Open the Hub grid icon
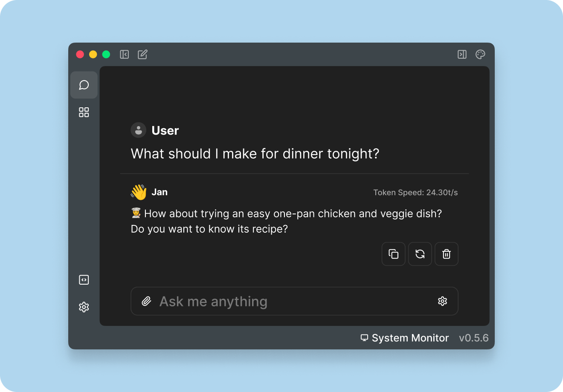This screenshot has width=563, height=392. pyautogui.click(x=84, y=112)
